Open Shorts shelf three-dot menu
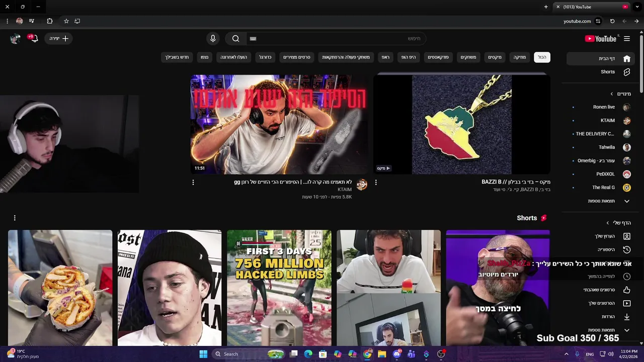 [15, 218]
